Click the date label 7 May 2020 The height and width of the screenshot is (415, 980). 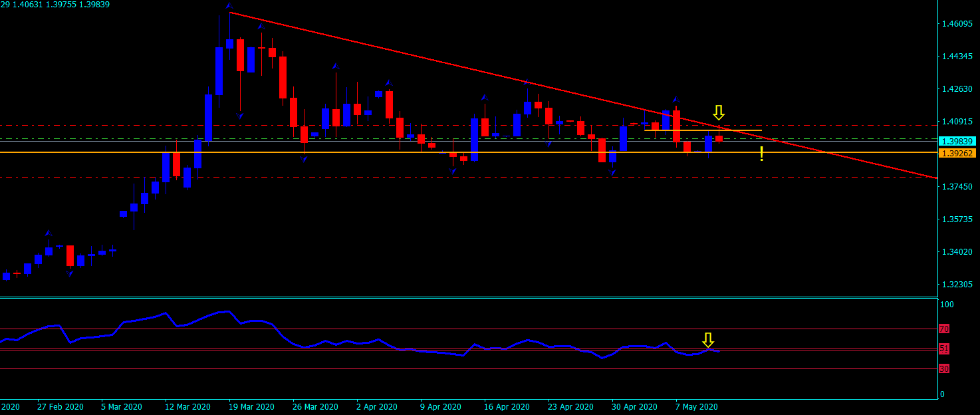coord(697,406)
